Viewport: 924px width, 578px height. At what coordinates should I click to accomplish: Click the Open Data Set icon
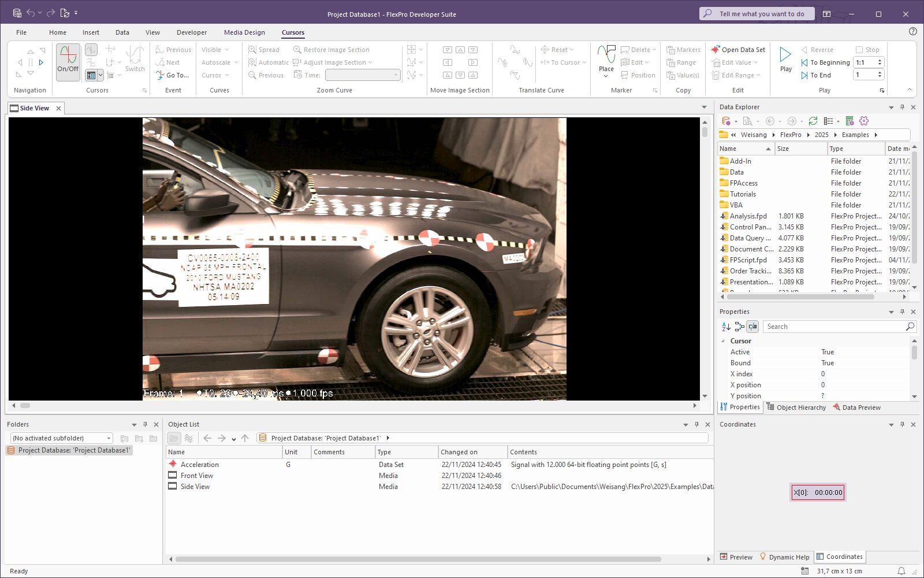point(716,50)
